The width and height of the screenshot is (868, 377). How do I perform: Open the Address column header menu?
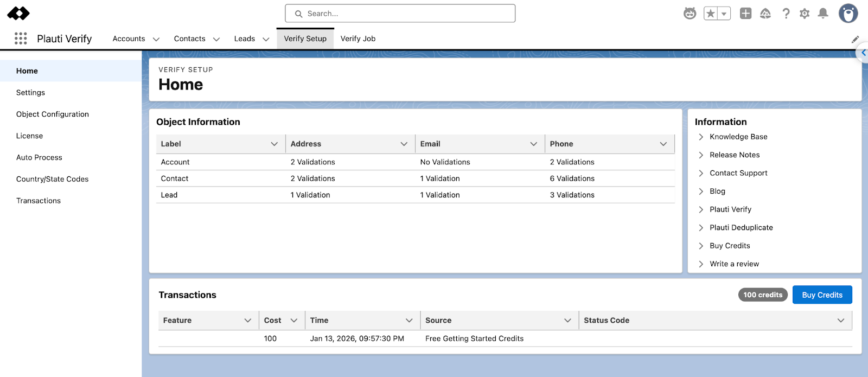click(404, 144)
